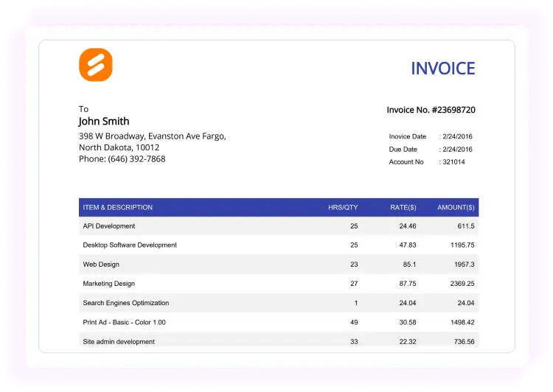553x392 pixels.
Task: Click the orange company logo icon
Action: coord(95,65)
